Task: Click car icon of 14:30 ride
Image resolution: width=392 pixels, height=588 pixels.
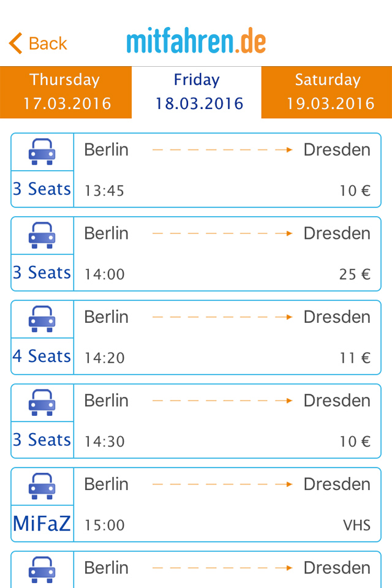Action: 42,402
